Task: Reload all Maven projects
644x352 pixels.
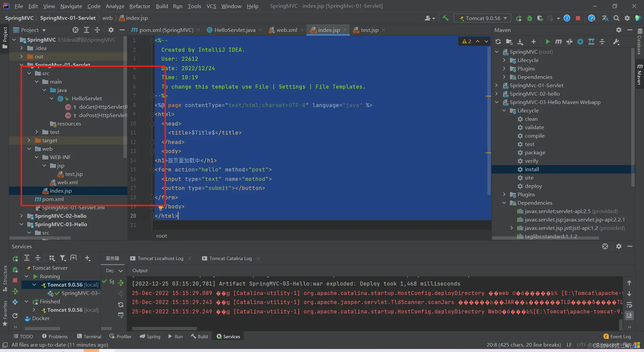Action: [x=498, y=42]
